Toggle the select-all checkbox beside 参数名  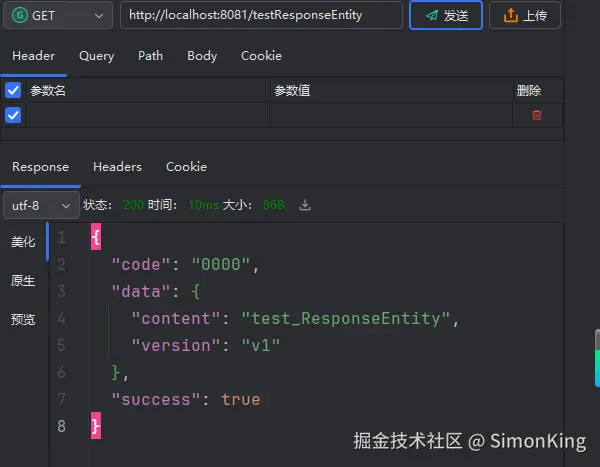pos(13,91)
